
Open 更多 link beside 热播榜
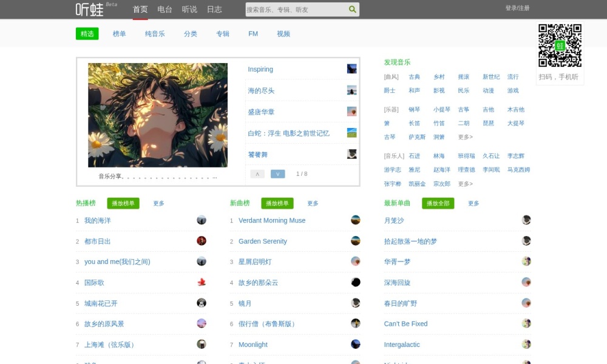(158, 203)
